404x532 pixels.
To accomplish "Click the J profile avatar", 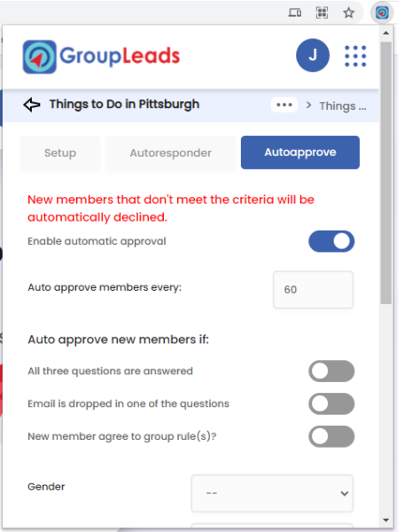I will (313, 55).
